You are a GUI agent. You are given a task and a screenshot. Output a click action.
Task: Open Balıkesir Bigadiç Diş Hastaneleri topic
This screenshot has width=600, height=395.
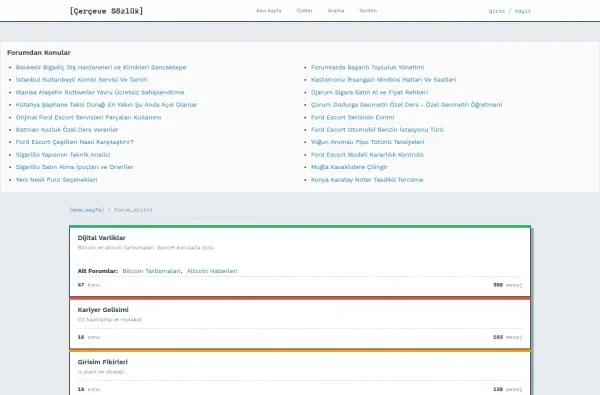pyautogui.click(x=101, y=67)
